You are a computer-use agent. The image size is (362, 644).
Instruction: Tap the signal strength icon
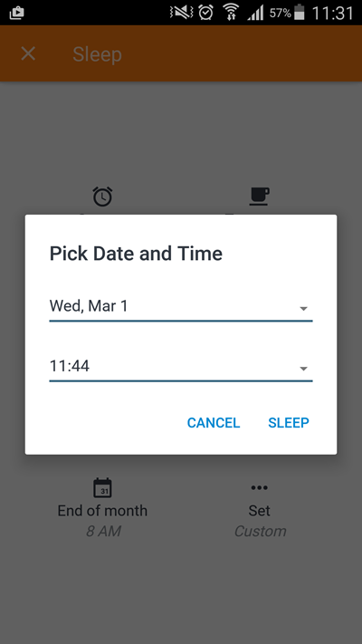coord(255,14)
